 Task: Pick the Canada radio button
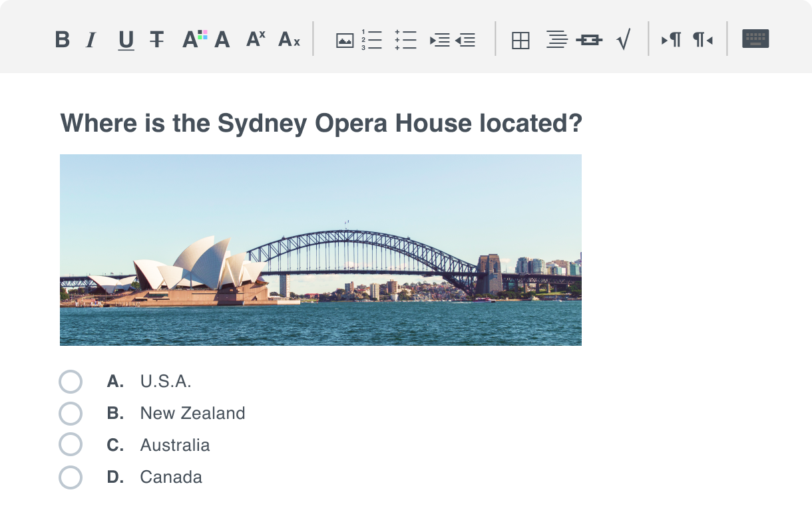coord(71,477)
